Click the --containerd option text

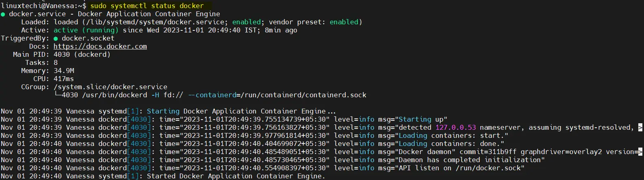click(212, 95)
